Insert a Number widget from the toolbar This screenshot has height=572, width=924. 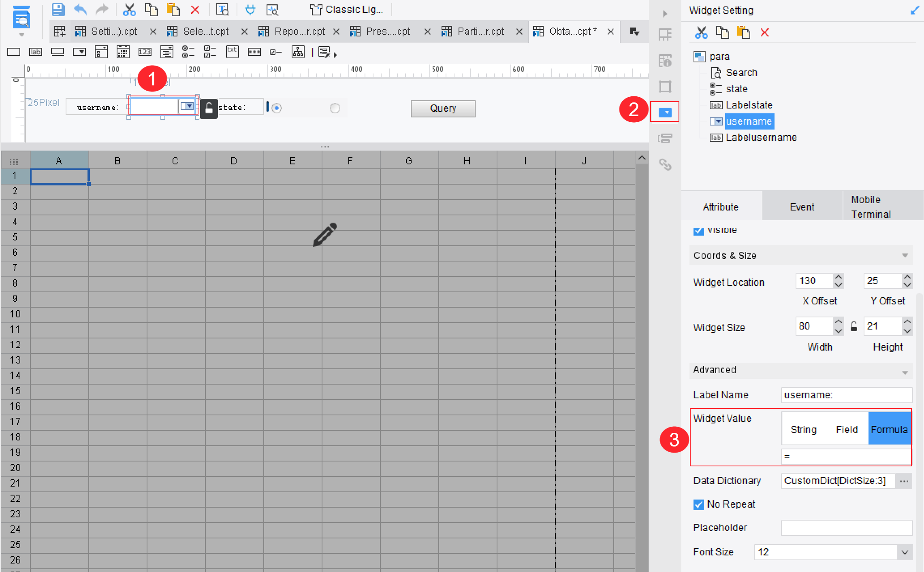(145, 52)
